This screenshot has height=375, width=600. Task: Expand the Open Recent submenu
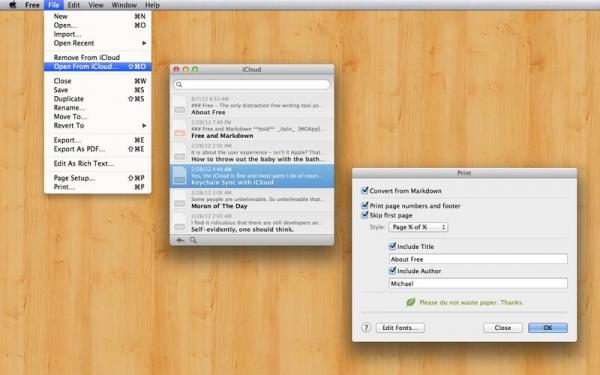tap(98, 43)
